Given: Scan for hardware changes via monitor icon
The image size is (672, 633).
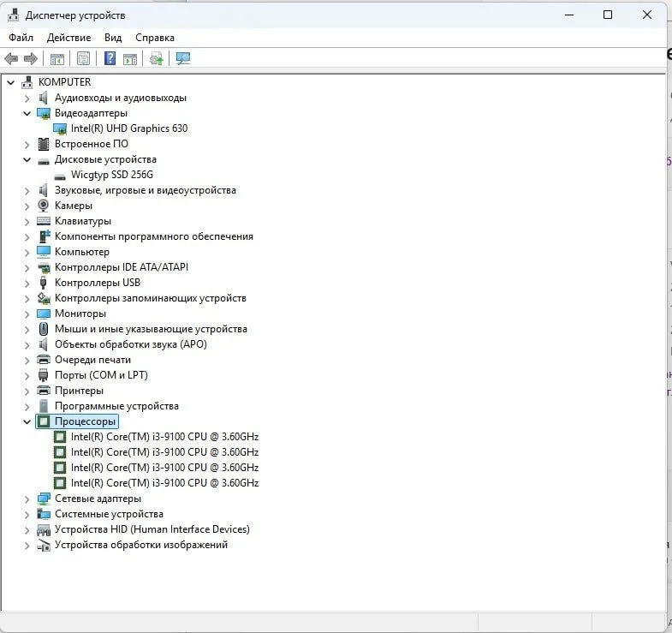Looking at the screenshot, I should (x=183, y=58).
